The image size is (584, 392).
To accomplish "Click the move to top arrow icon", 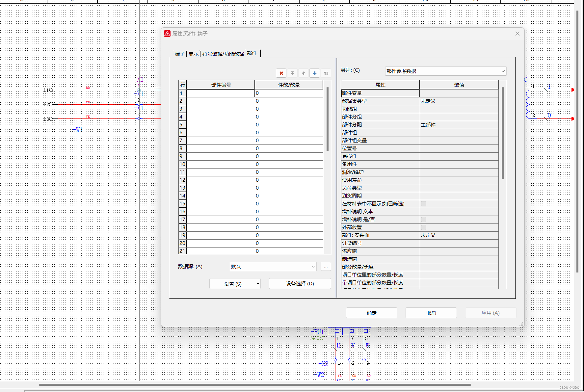I will pyautogui.click(x=292, y=73).
